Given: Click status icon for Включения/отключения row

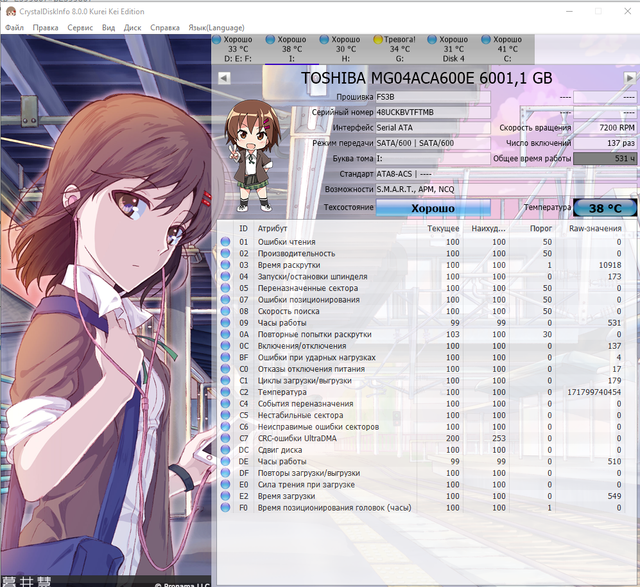Looking at the screenshot, I should pyautogui.click(x=225, y=346).
